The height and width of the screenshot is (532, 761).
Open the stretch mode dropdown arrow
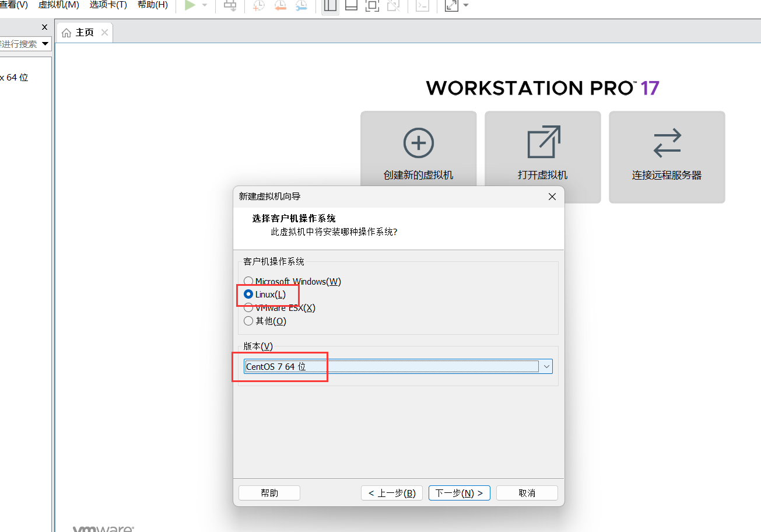point(465,6)
